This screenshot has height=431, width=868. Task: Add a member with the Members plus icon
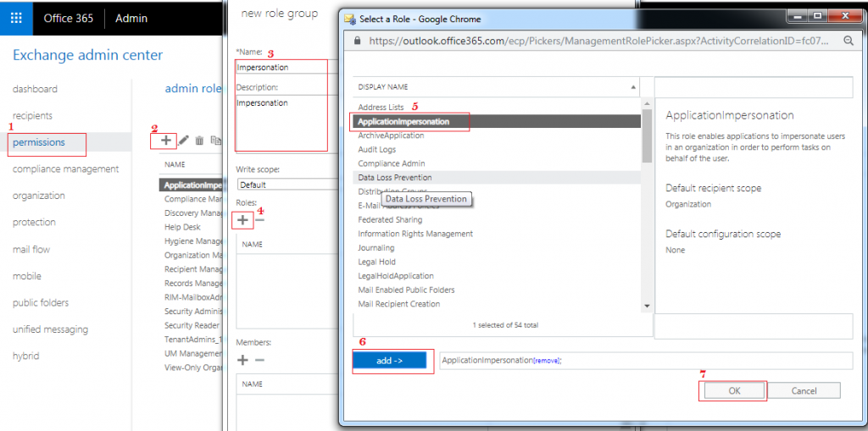tap(242, 360)
